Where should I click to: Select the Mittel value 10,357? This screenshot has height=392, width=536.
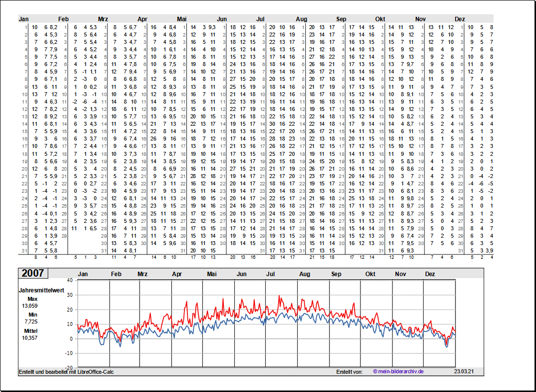pos(30,338)
